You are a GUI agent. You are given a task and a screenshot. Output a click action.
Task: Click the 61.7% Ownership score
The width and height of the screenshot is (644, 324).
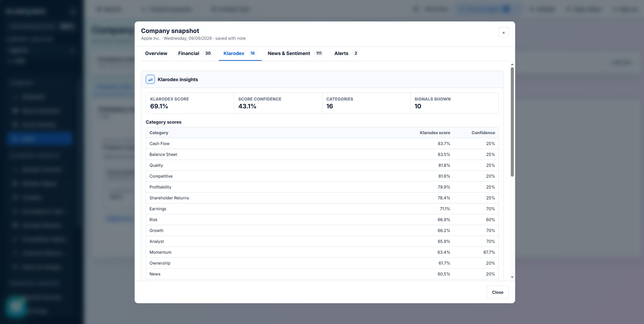pyautogui.click(x=444, y=263)
